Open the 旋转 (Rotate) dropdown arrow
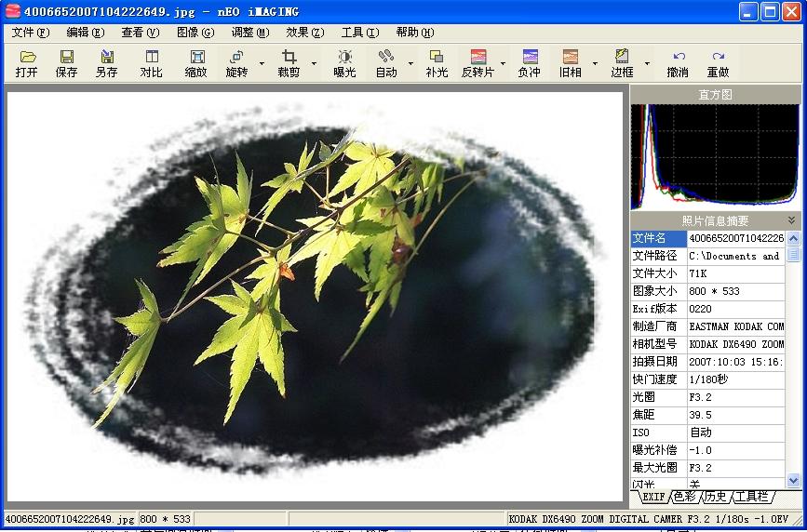This screenshot has width=807, height=532. pyautogui.click(x=262, y=64)
